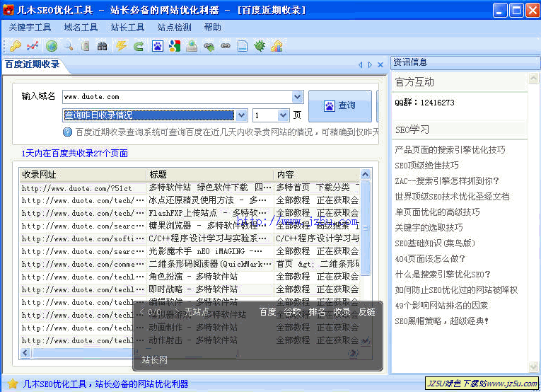Select the Baidu paw toolbar icon
541x392 pixels.
click(x=157, y=46)
